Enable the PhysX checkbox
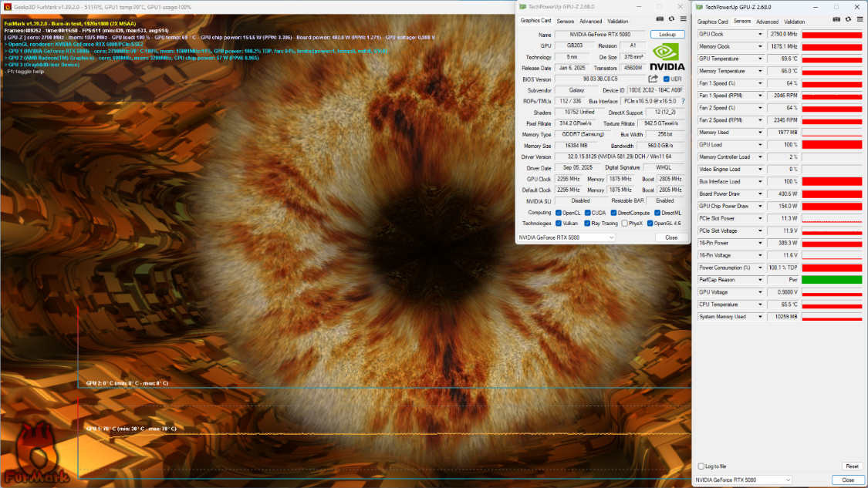 click(624, 224)
